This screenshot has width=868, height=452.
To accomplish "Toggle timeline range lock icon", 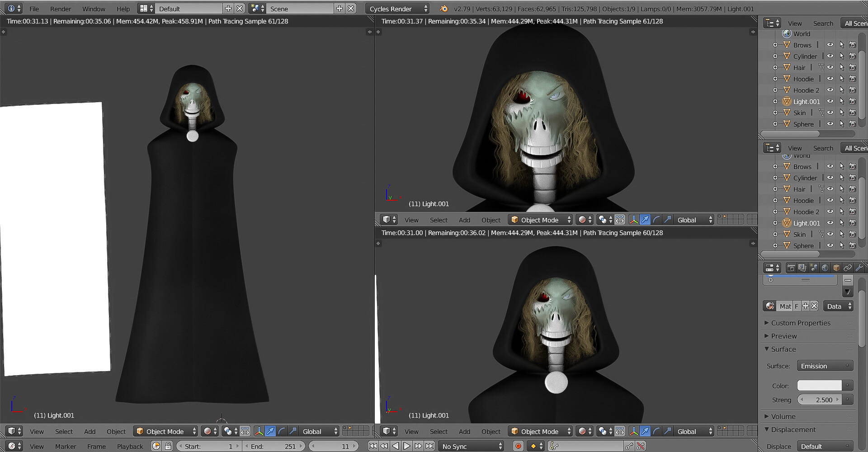I will coord(168,446).
